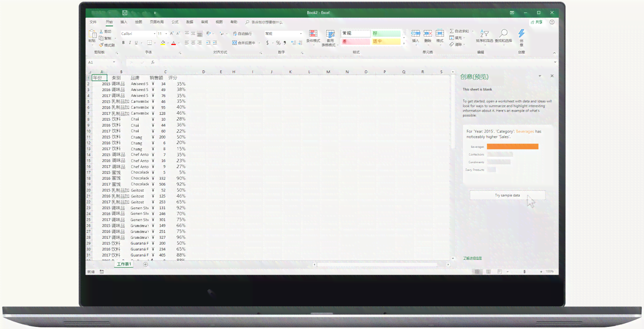Open the Fill (填充) menu

click(456, 38)
